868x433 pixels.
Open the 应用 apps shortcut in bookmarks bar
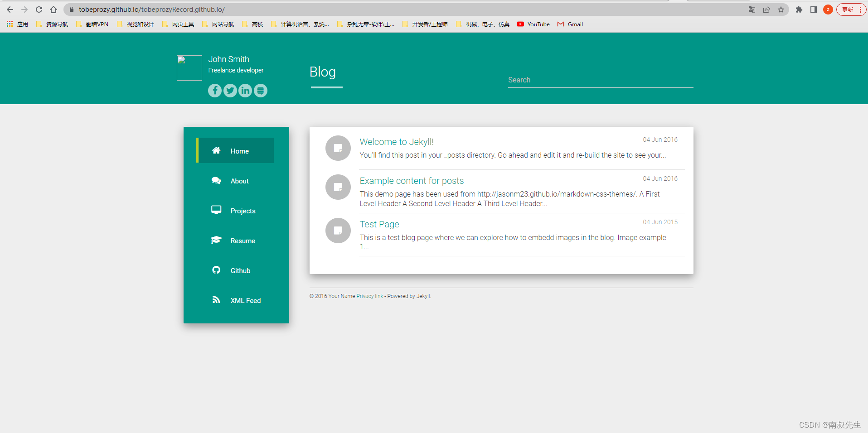[x=17, y=24]
